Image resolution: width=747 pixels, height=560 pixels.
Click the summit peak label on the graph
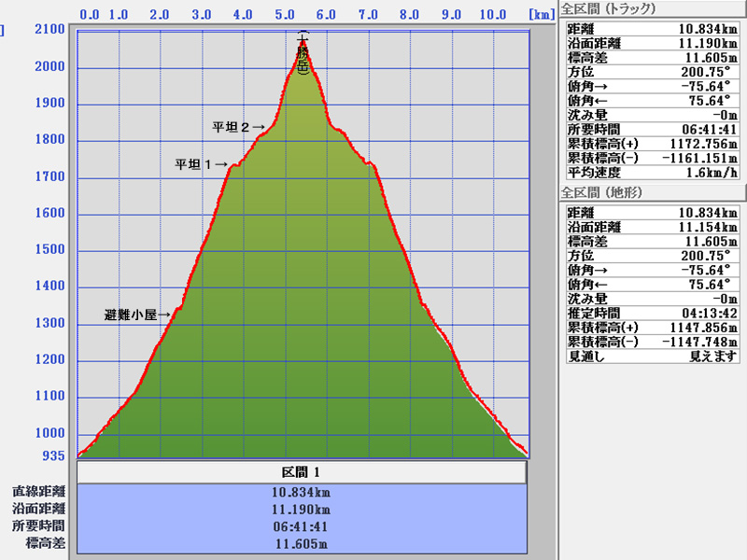pyautogui.click(x=302, y=52)
